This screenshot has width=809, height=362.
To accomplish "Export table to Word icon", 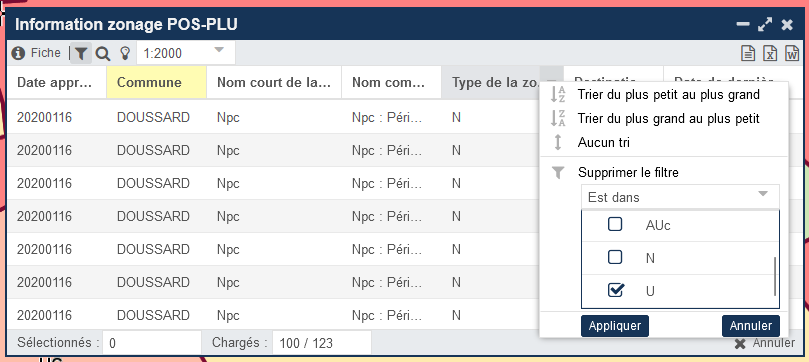I will 792,53.
